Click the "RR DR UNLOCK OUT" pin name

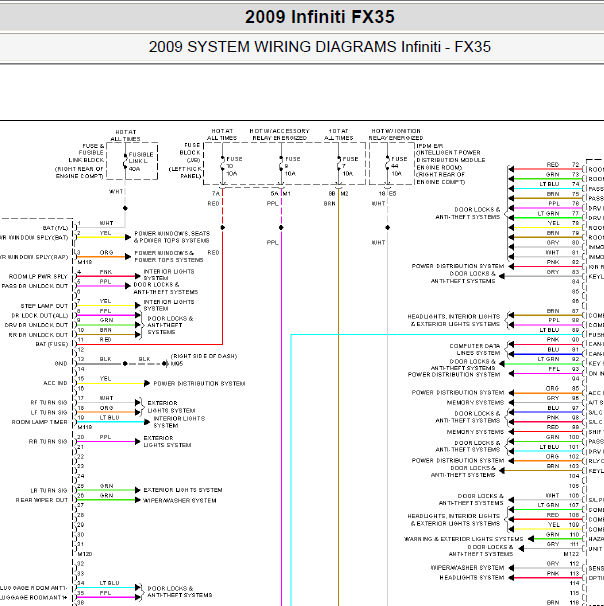(38, 335)
